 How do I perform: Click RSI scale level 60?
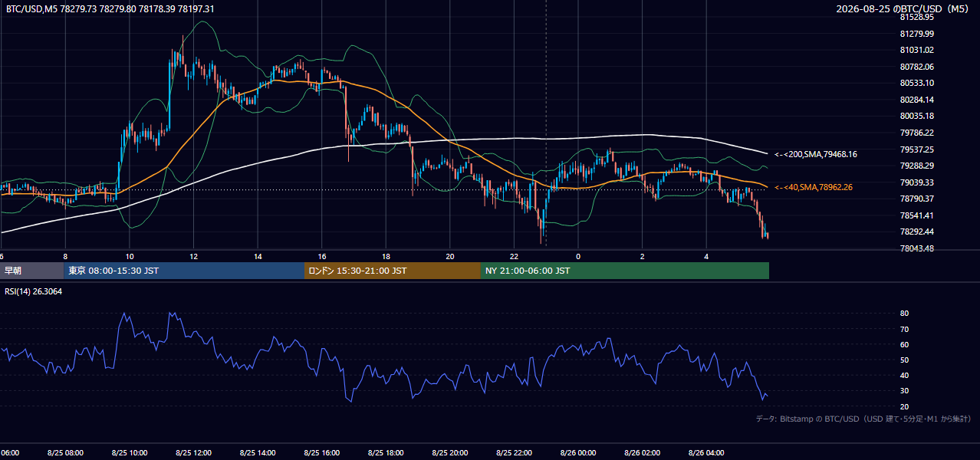pyautogui.click(x=904, y=344)
